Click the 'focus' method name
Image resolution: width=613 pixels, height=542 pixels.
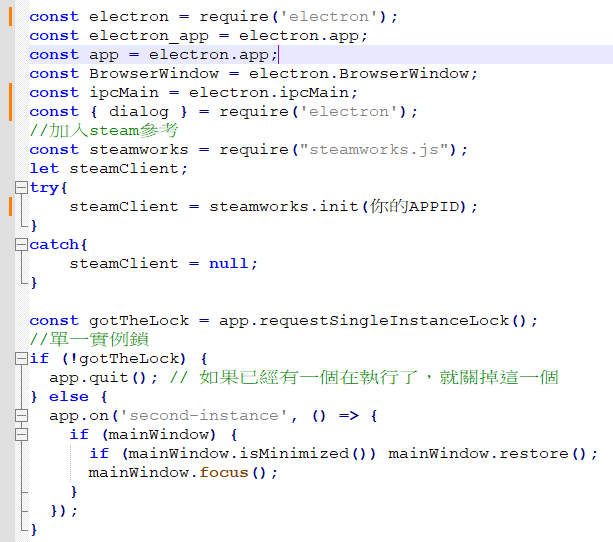[x=224, y=473]
